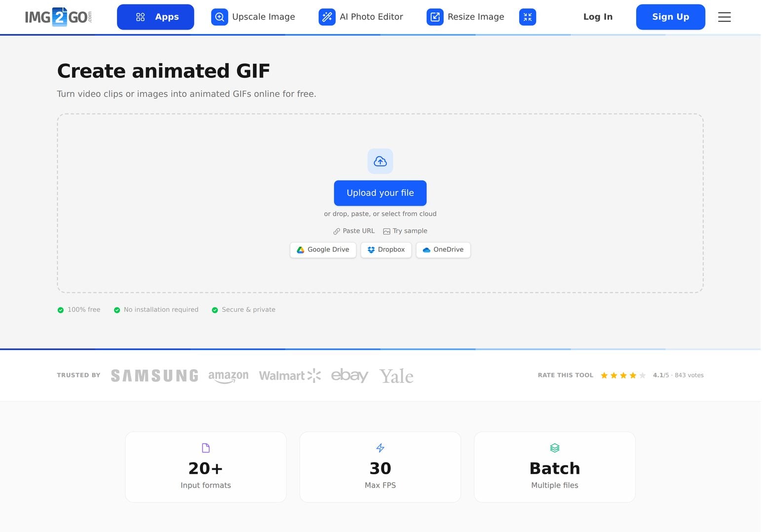The height and width of the screenshot is (532, 766).
Task: Rate the tool three stars
Action: click(623, 376)
